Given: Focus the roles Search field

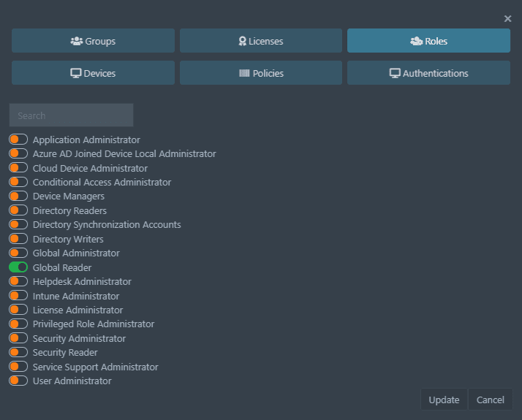Looking at the screenshot, I should 71,115.
